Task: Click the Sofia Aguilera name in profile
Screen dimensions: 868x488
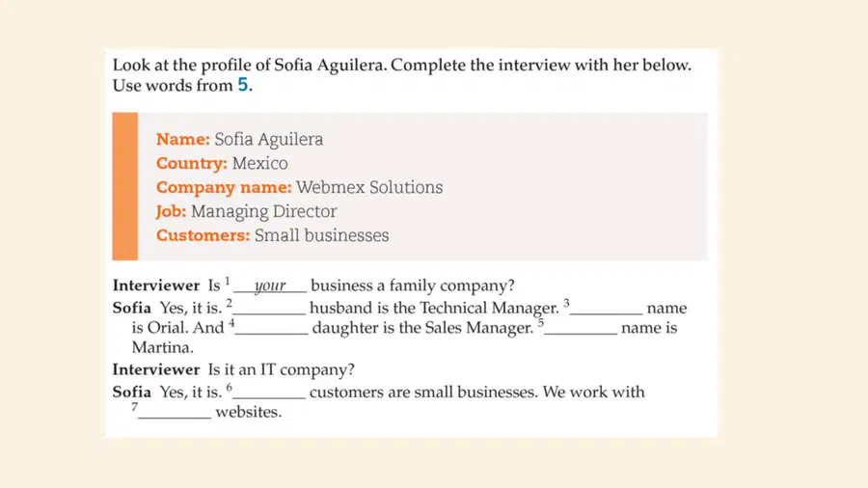Action: (x=269, y=140)
